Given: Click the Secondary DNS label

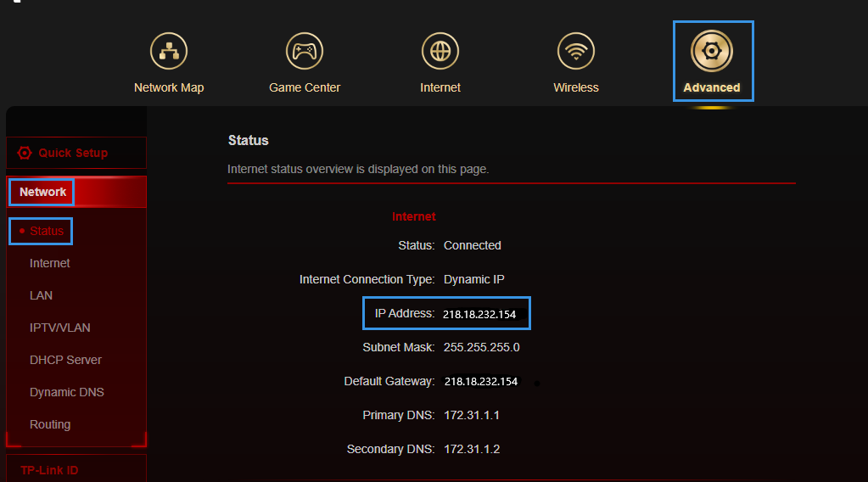Looking at the screenshot, I should (391, 449).
